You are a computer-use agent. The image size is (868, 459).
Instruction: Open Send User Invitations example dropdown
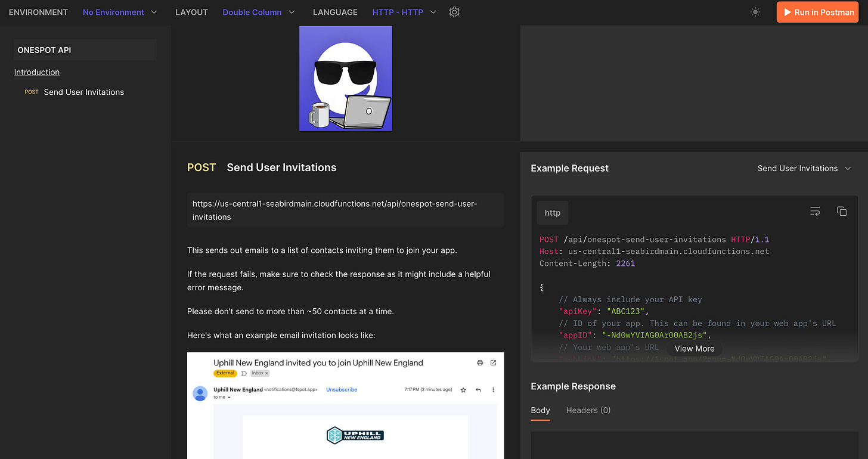click(x=804, y=169)
